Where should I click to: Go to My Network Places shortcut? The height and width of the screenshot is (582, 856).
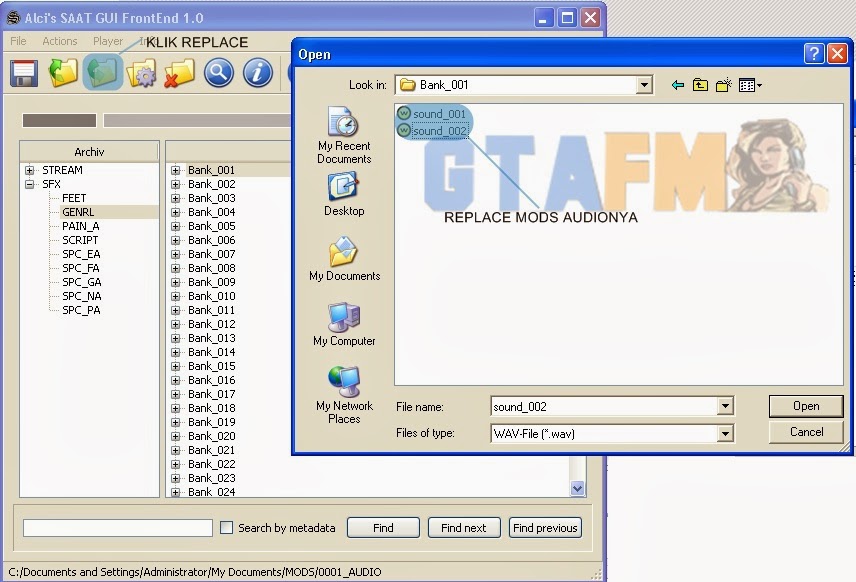tap(344, 395)
